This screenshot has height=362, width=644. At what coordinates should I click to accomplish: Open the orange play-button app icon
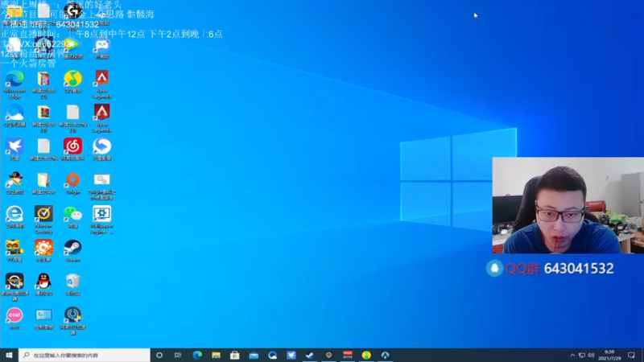point(43,250)
